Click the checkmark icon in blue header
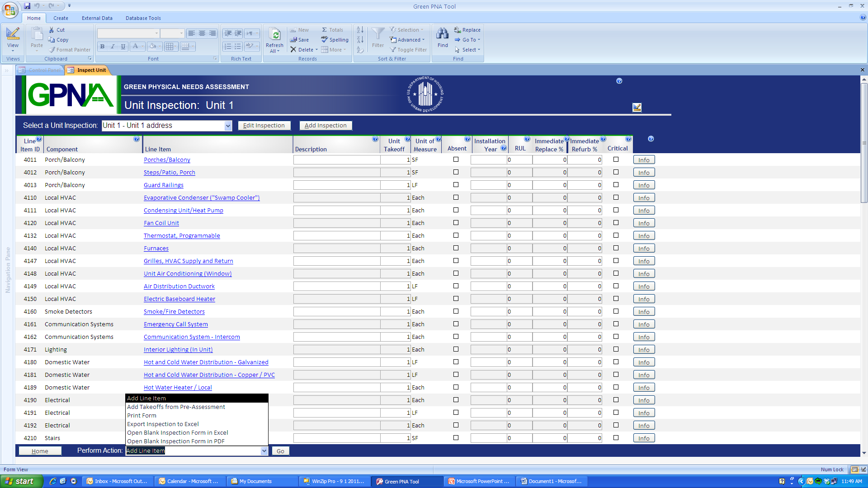This screenshot has height=488, width=868. tap(637, 107)
